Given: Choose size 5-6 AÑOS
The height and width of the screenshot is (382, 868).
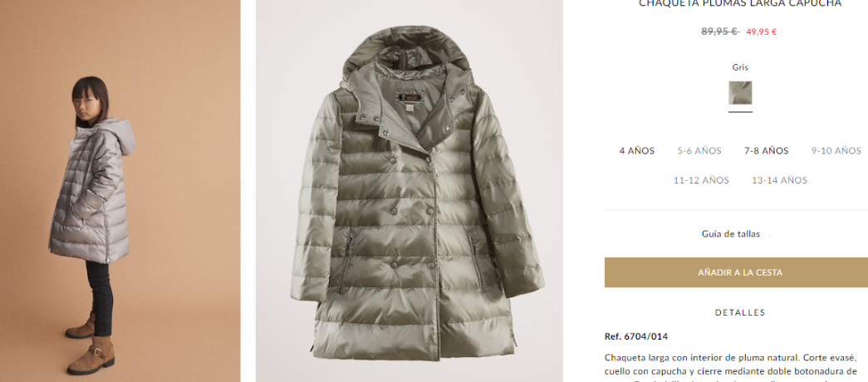Looking at the screenshot, I should tap(699, 150).
